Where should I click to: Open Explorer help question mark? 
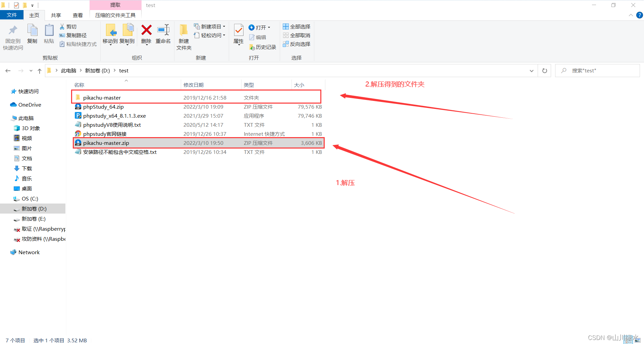[640, 15]
